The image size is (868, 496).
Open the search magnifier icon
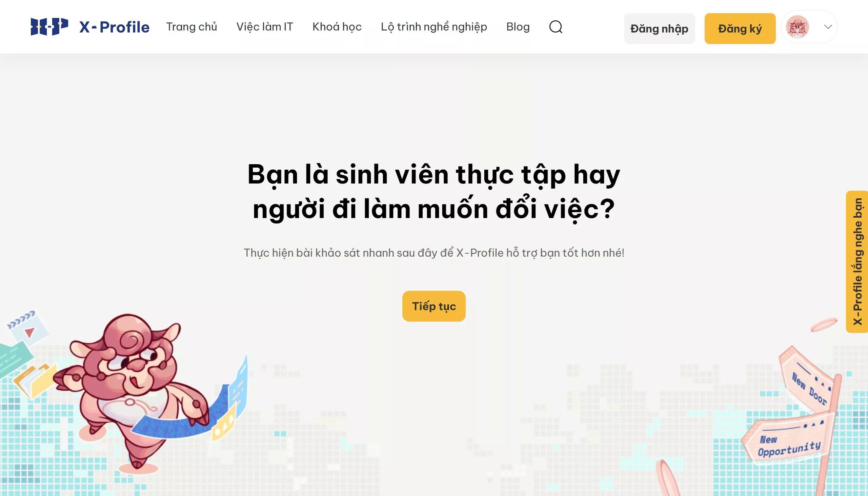click(x=556, y=26)
